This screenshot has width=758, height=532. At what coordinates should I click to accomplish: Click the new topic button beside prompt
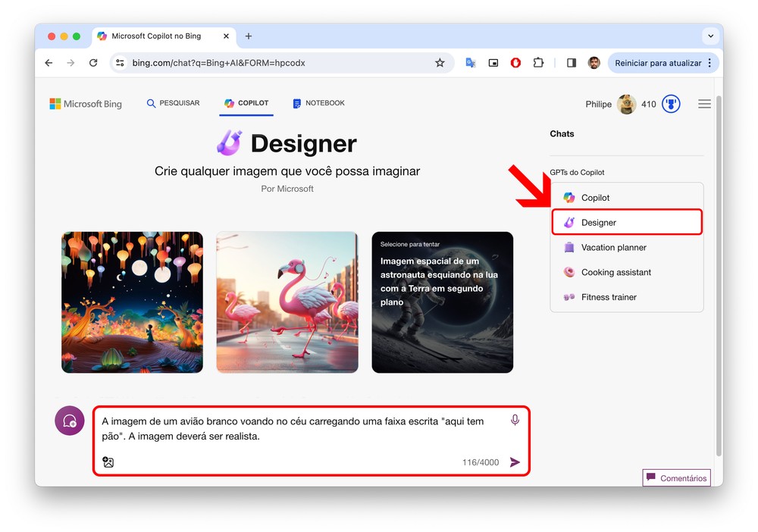70,421
